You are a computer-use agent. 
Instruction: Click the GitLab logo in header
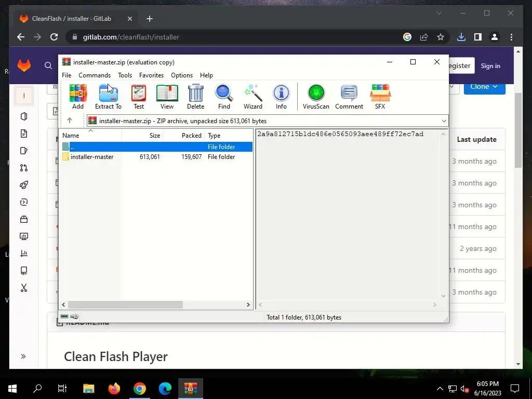24,65
